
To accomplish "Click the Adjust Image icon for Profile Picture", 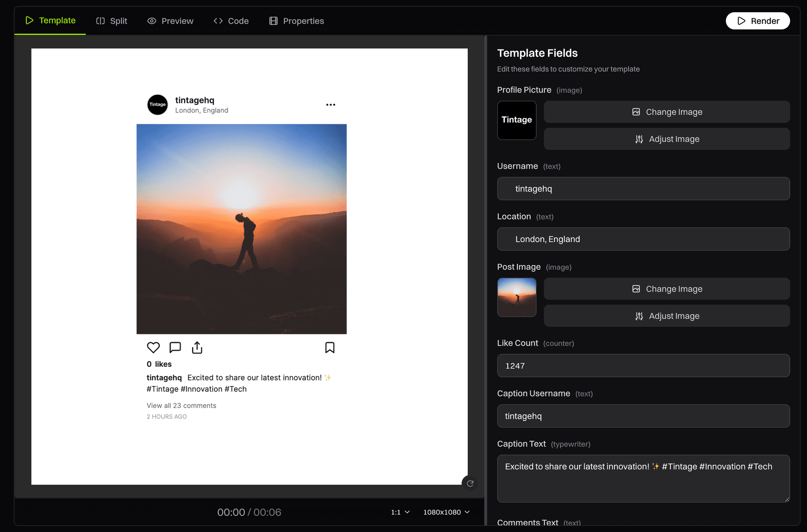I will tap(639, 139).
